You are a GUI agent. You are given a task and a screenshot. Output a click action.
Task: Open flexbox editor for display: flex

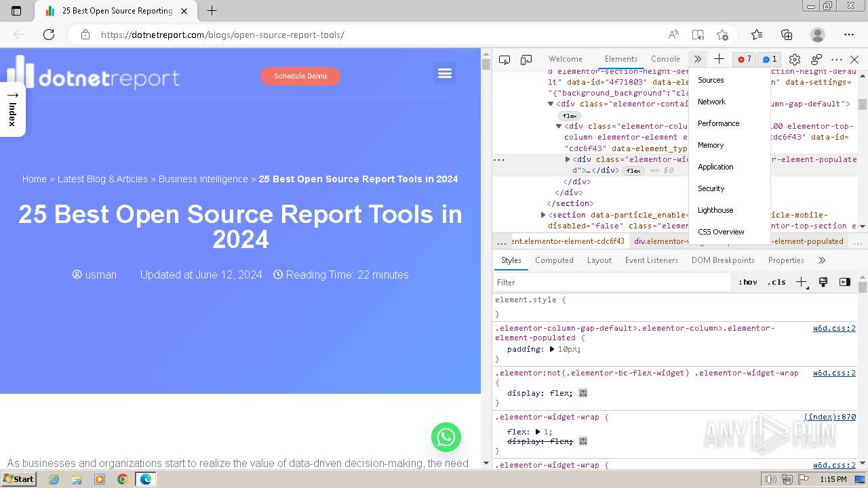coord(583,393)
